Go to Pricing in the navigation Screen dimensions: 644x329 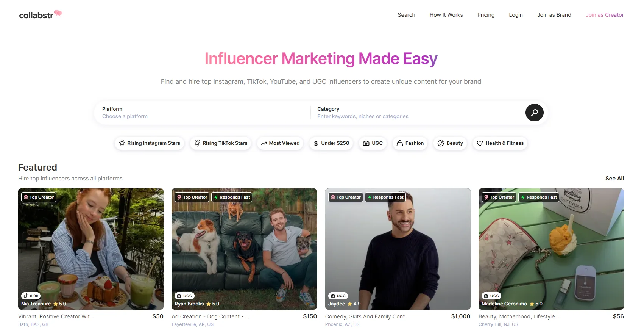pos(486,15)
